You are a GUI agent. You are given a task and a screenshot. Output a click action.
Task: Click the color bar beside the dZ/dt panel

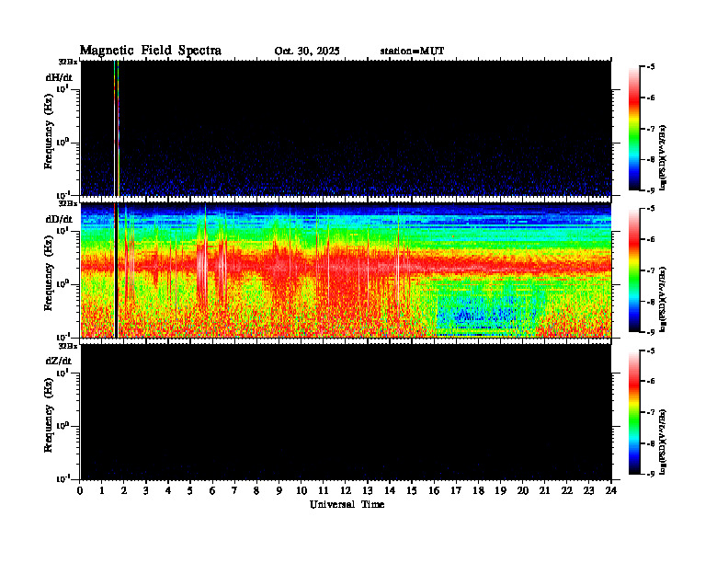pyautogui.click(x=633, y=412)
